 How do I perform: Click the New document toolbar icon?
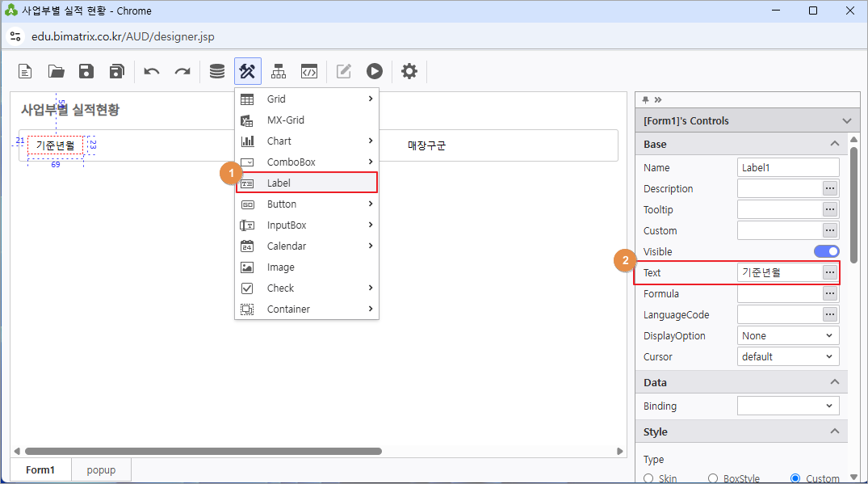coord(26,71)
